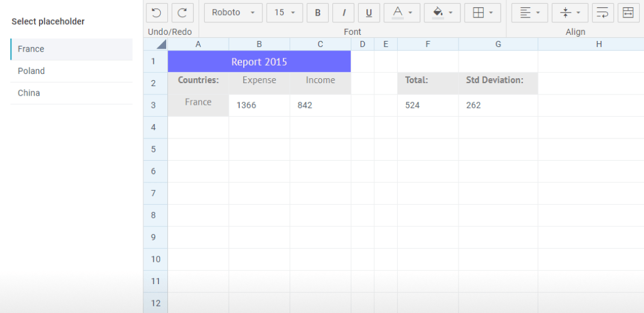Select China in placeholder list
The height and width of the screenshot is (313, 644).
click(72, 93)
